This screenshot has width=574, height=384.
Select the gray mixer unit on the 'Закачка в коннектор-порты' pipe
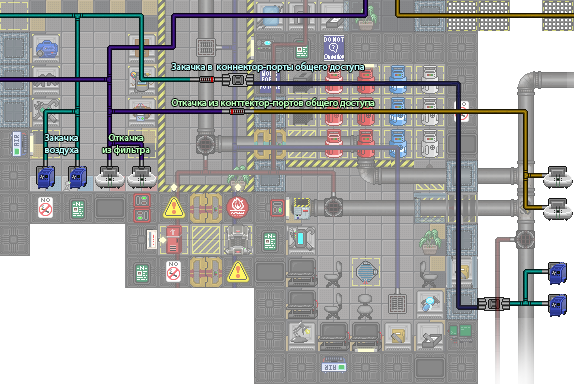coord(238,79)
